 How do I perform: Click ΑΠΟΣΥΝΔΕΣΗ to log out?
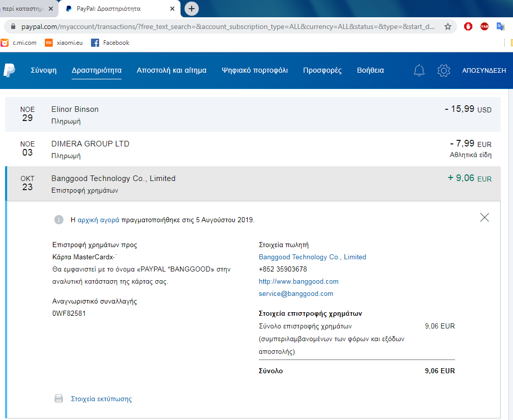point(484,71)
